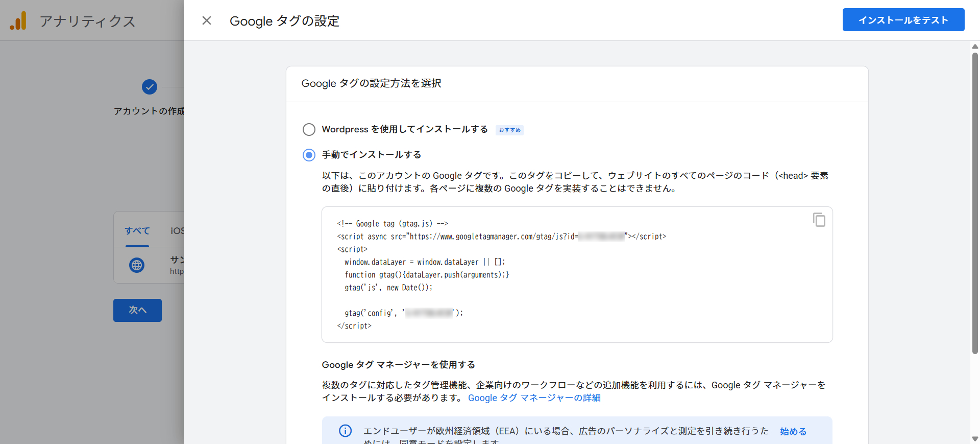Click the completed checkmark step icon

pyautogui.click(x=150, y=87)
